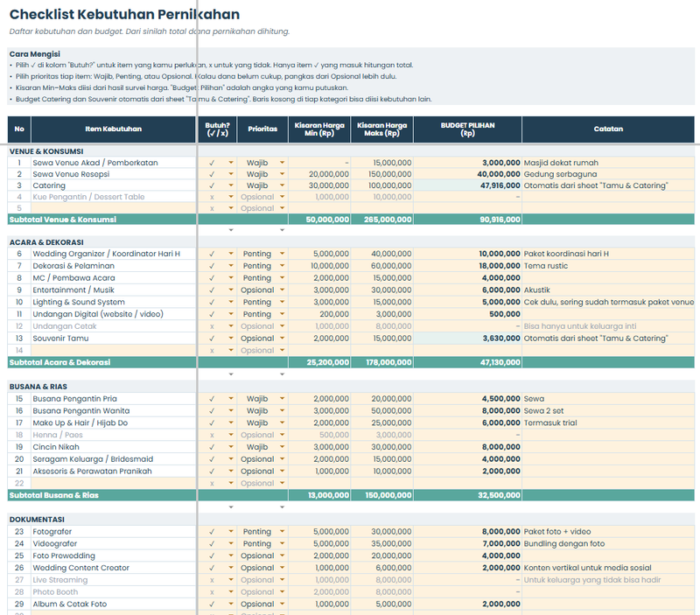Expand the Butuh dropdown for Dekorasi & Pelaminan
The image size is (700, 615).
point(231,266)
